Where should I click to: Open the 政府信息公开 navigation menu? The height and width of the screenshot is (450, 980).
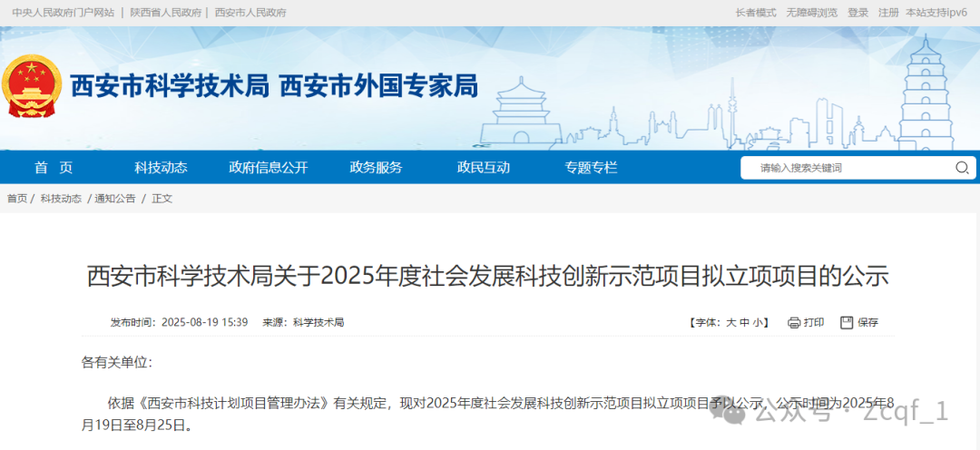coord(268,168)
